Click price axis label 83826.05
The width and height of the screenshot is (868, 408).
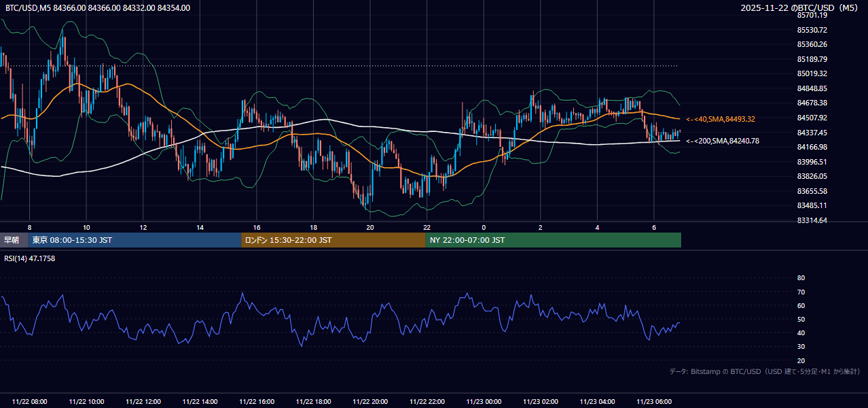point(812,176)
